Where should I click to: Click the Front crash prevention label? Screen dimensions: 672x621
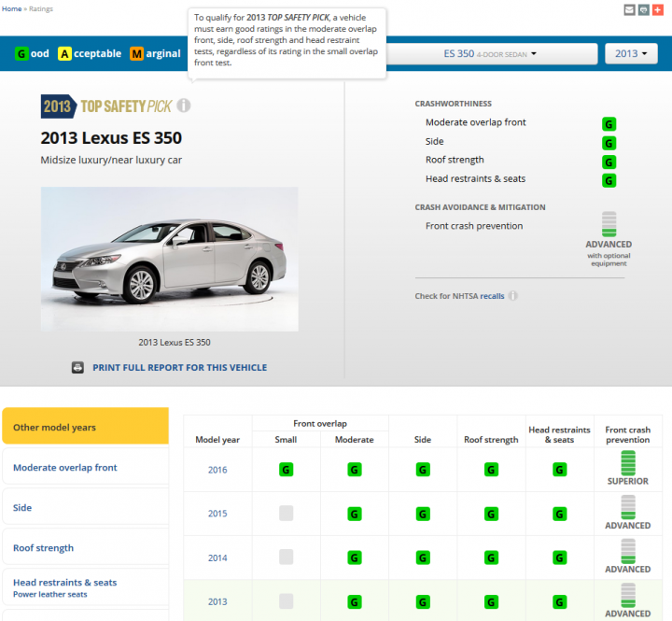pos(474,226)
